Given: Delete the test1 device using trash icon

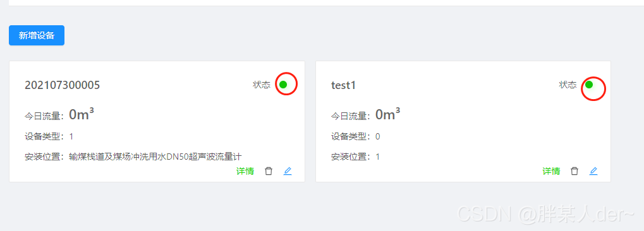Looking at the screenshot, I should [x=574, y=171].
